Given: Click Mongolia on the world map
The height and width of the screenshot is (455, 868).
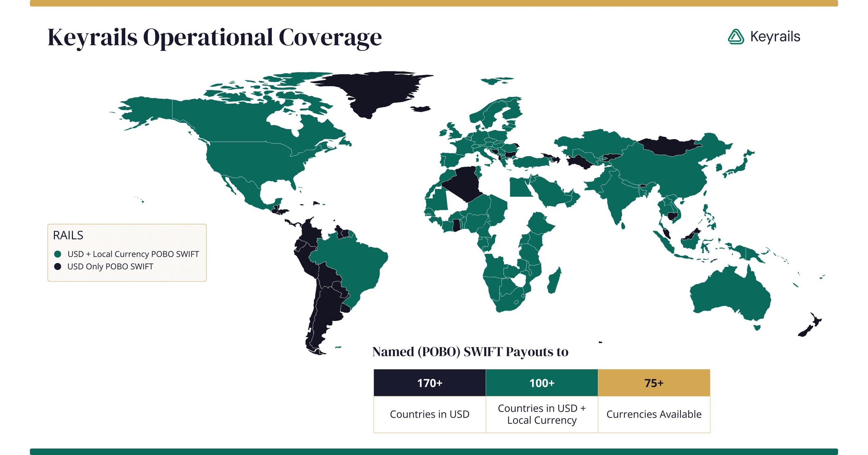Looking at the screenshot, I should pyautogui.click(x=670, y=146).
